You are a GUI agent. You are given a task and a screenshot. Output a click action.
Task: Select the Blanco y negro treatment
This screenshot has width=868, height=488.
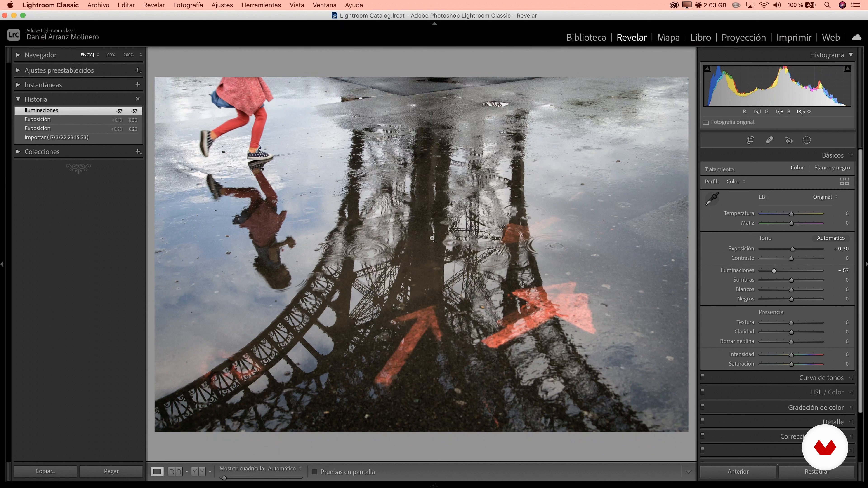[x=832, y=167]
